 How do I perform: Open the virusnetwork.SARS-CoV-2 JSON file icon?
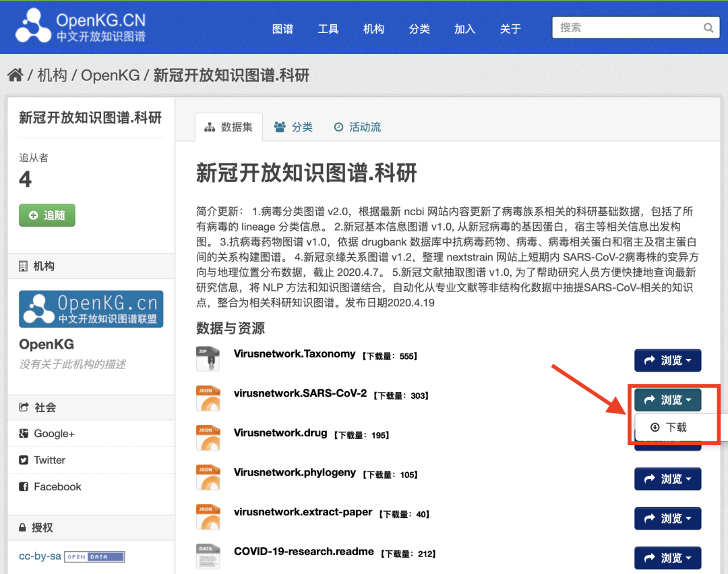pyautogui.click(x=208, y=398)
